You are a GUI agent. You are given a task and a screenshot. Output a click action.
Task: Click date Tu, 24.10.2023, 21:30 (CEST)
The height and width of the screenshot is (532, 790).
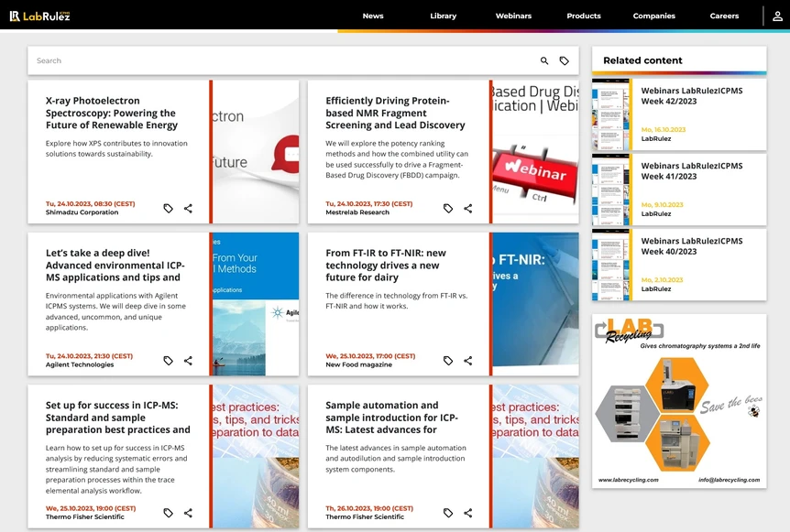tap(89, 356)
